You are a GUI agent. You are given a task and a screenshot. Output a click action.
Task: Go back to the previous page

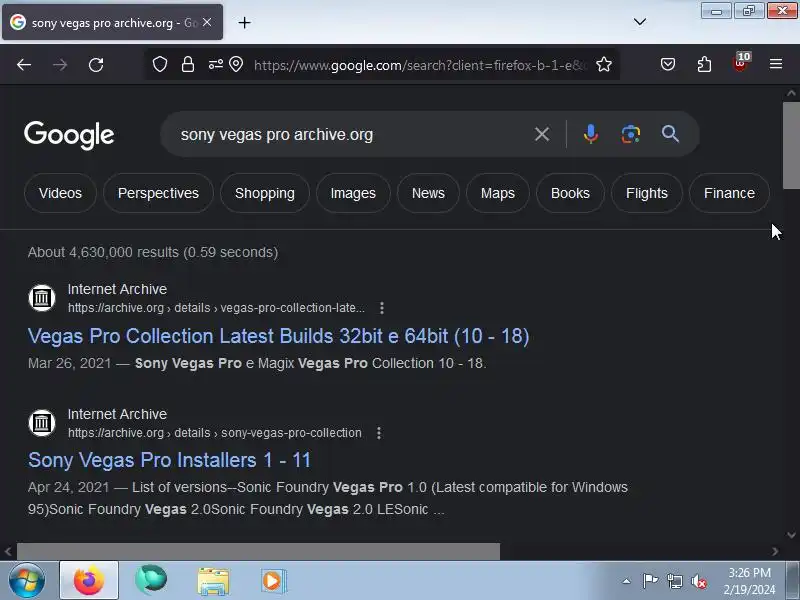[24, 65]
